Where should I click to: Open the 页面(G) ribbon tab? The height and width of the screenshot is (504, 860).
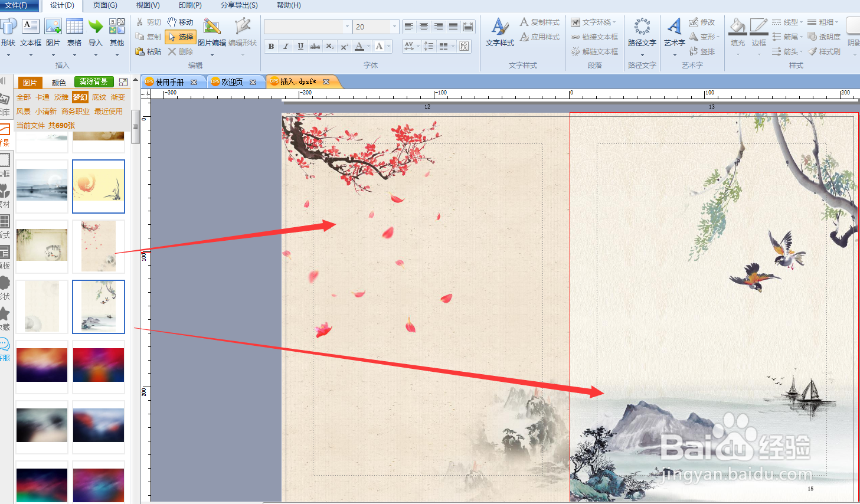point(105,5)
